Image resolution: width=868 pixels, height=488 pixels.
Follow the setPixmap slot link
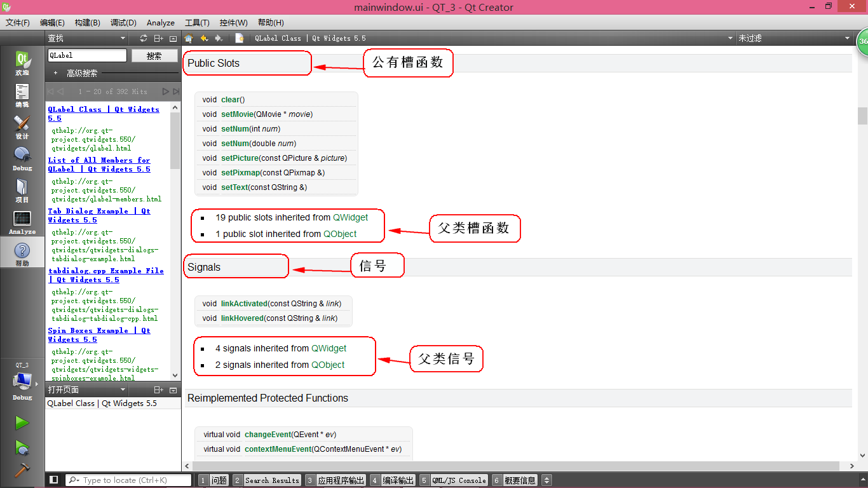pos(240,173)
